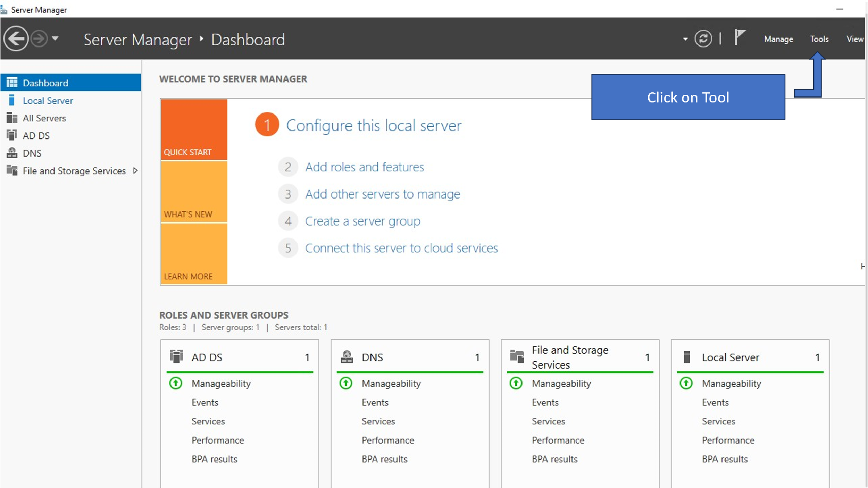Open dropdown arrow beside refresh icon
This screenshot has height=488, width=868.
[685, 39]
